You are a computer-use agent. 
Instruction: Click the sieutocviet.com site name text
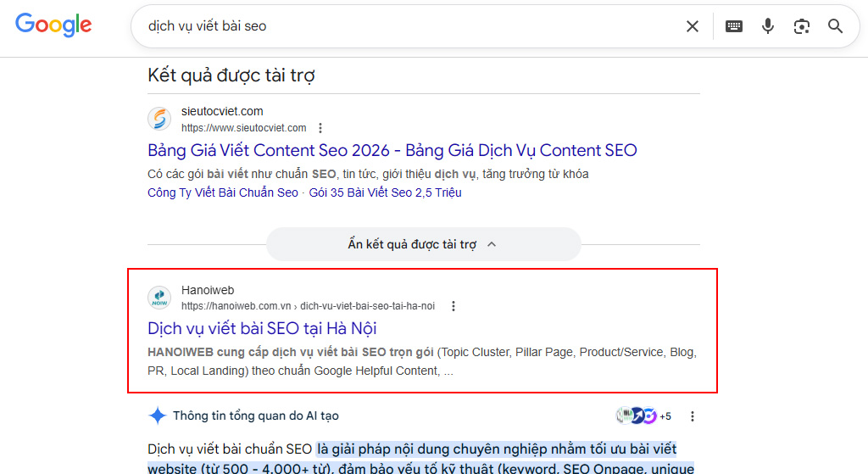click(222, 111)
